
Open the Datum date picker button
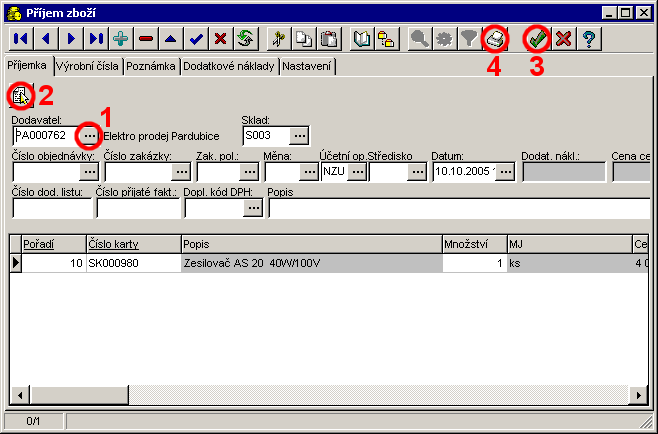coord(505,172)
